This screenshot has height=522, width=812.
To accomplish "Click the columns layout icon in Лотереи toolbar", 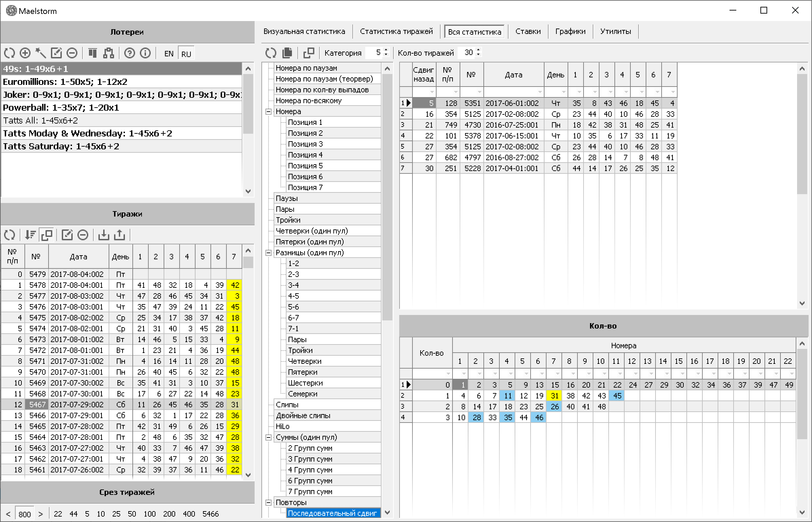I will point(92,53).
